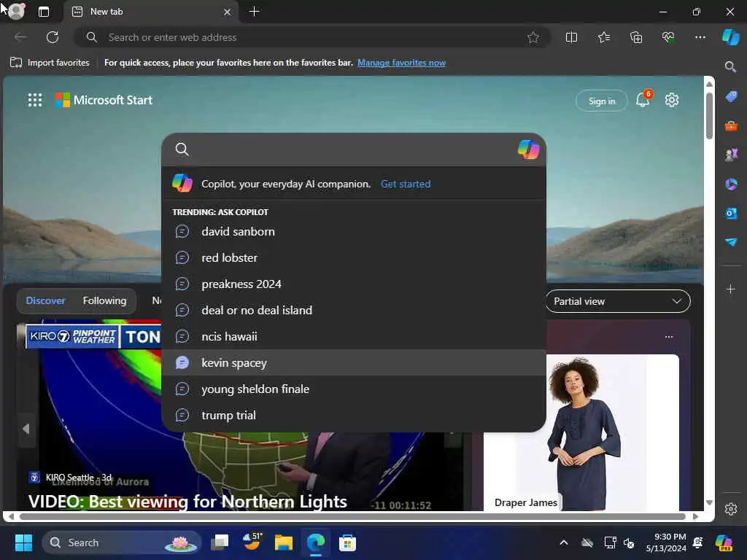
Task: Open Microsoft Start logo link
Action: coord(104,100)
